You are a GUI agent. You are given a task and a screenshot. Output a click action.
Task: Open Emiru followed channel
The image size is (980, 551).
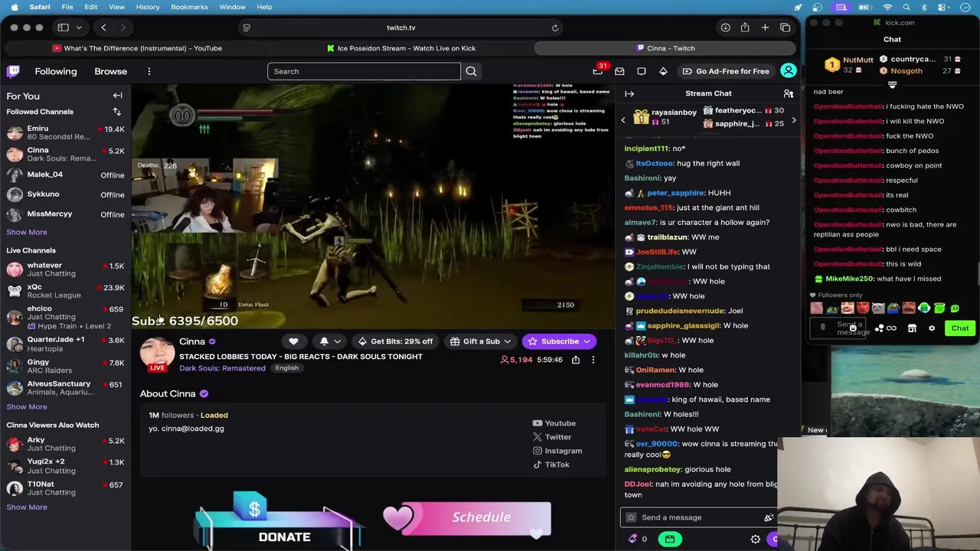pyautogui.click(x=65, y=132)
